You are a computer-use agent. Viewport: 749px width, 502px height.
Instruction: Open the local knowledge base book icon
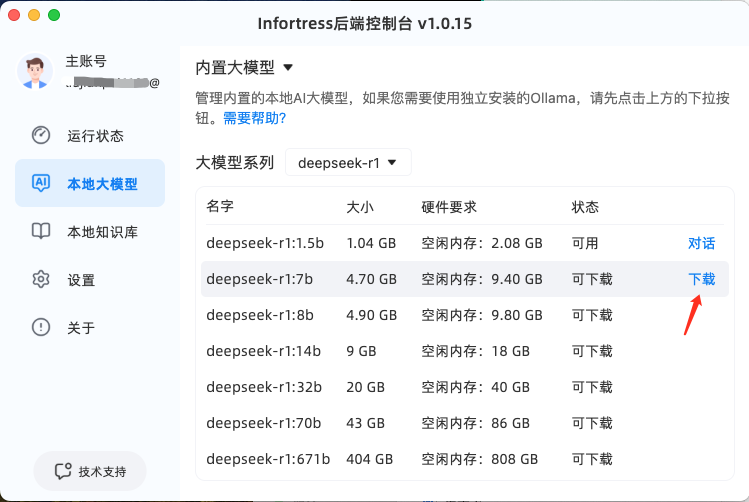(41, 231)
